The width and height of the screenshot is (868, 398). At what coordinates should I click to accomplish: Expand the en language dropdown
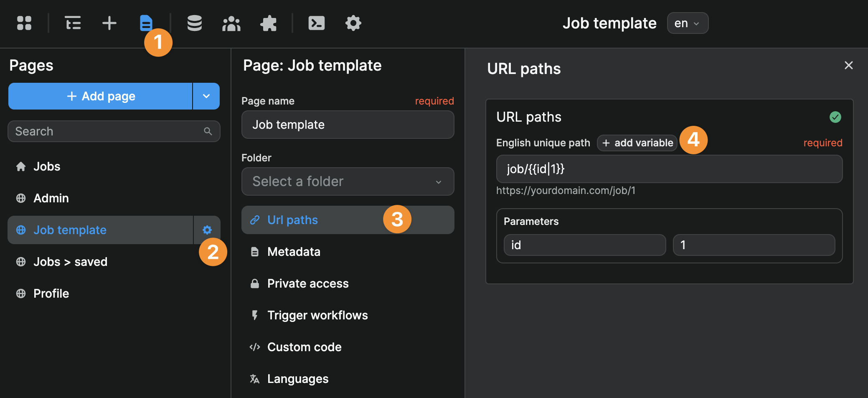point(687,23)
